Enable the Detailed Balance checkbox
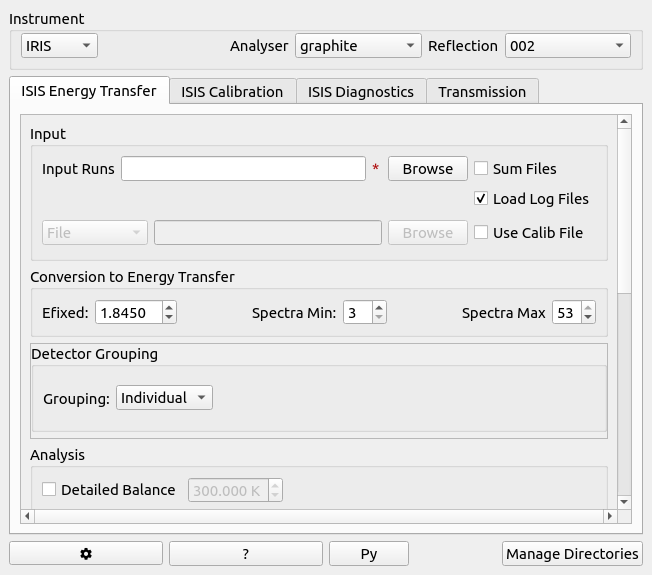The image size is (652, 575). pyautogui.click(x=49, y=490)
